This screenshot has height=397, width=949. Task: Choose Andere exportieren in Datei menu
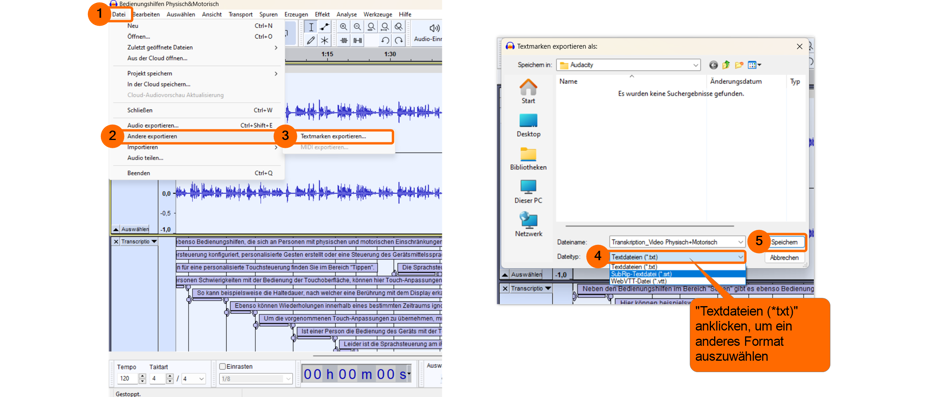pos(197,137)
